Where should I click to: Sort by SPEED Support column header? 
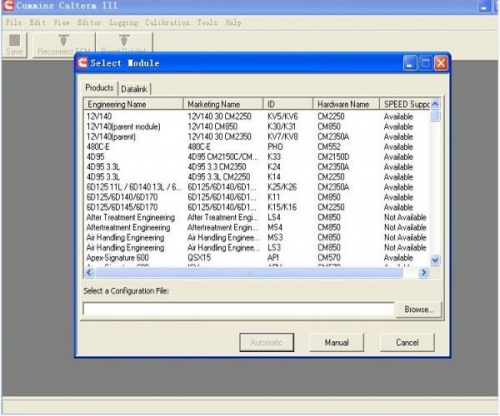point(405,104)
